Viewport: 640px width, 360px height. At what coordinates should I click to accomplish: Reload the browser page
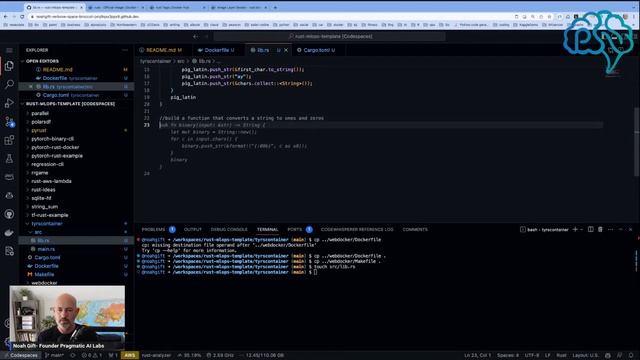coord(22,17)
